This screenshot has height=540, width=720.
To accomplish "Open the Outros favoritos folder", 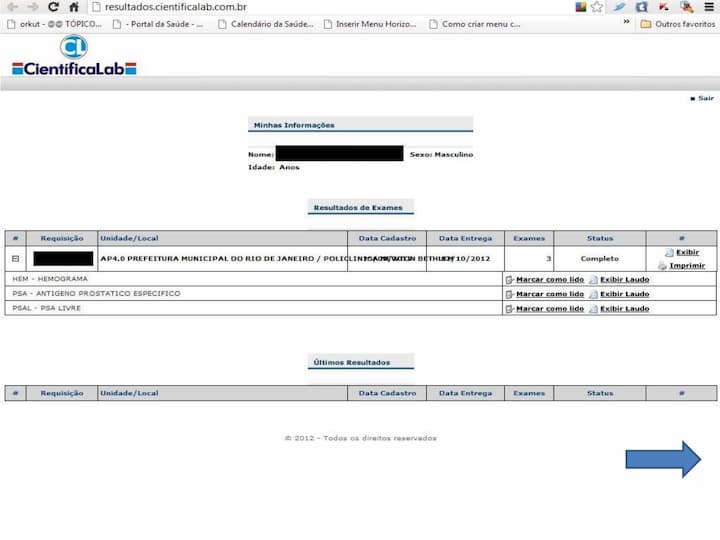I will [x=678, y=24].
